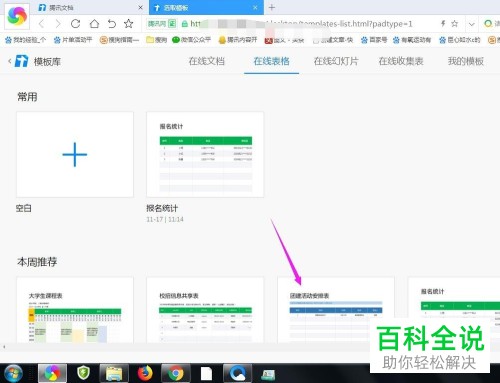Image resolution: width=500 pixels, height=383 pixels.
Task: Open the 百家号 bookmark
Action: click(x=374, y=40)
